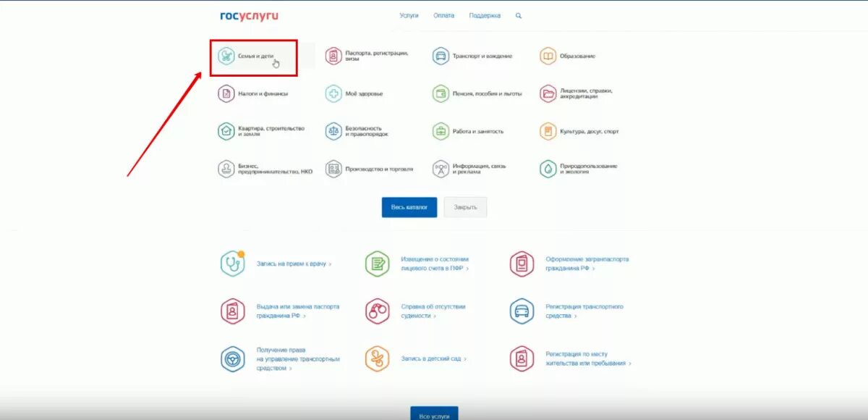Viewport: 868px width, 420px height.
Task: Click the Весь каталог button
Action: coord(409,207)
